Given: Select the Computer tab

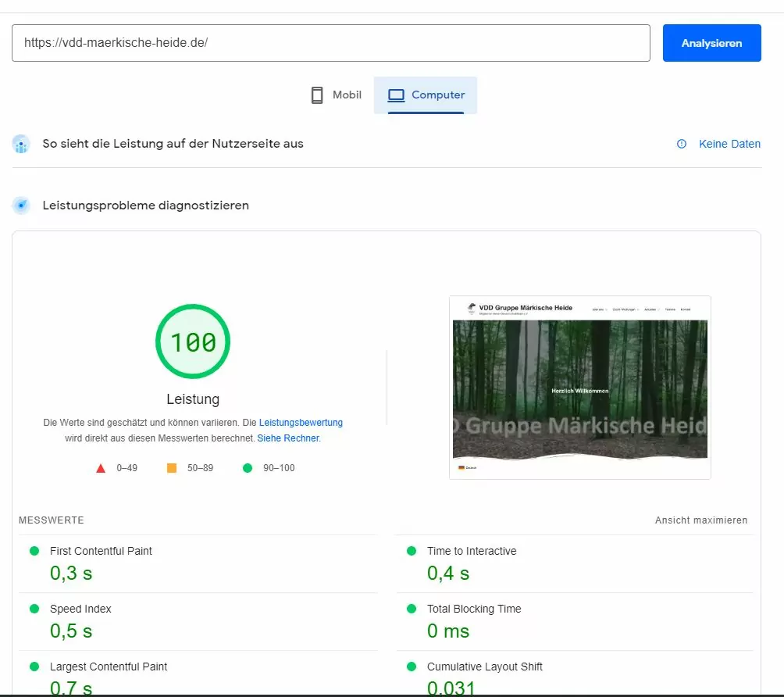Looking at the screenshot, I should [x=426, y=95].
